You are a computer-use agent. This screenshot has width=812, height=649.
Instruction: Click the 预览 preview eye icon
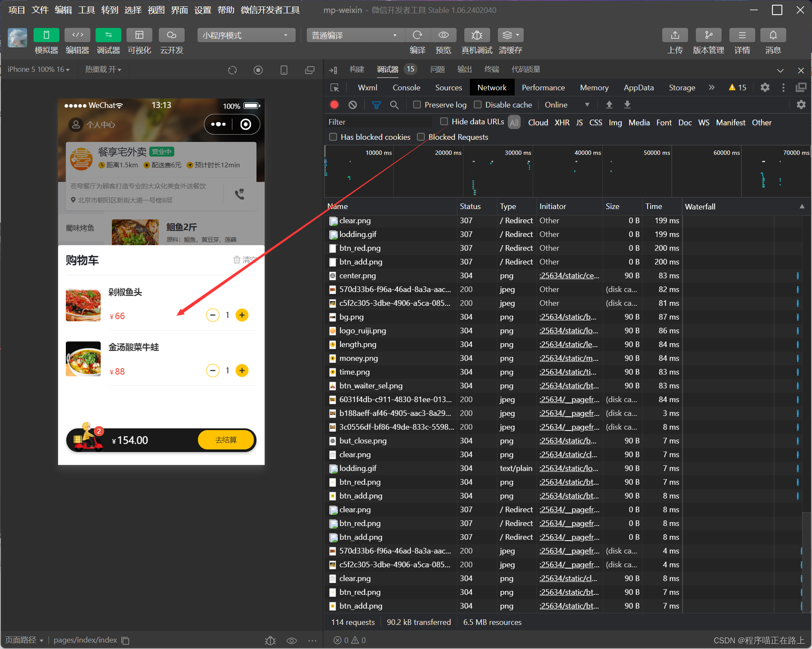coord(444,35)
